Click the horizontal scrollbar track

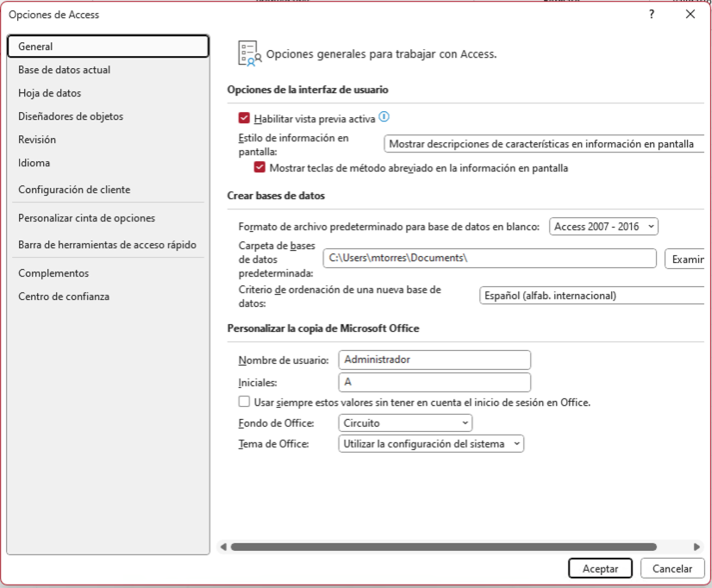[674, 547]
